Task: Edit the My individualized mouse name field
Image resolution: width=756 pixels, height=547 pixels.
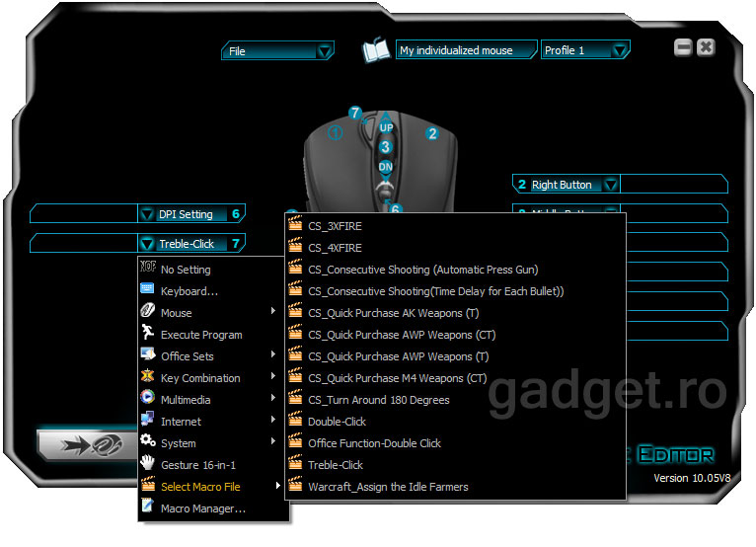Action: [x=465, y=50]
